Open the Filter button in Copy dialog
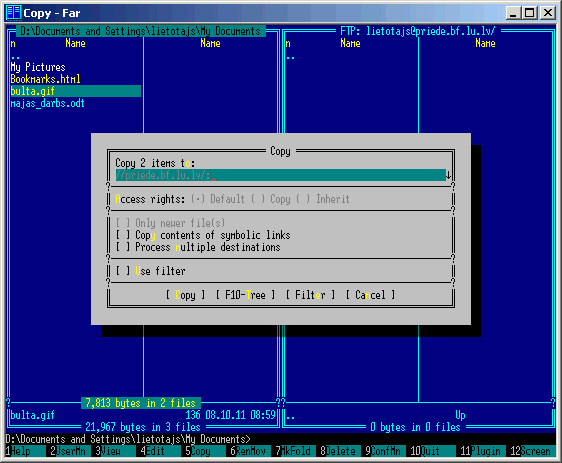The image size is (562, 463). (x=310, y=295)
